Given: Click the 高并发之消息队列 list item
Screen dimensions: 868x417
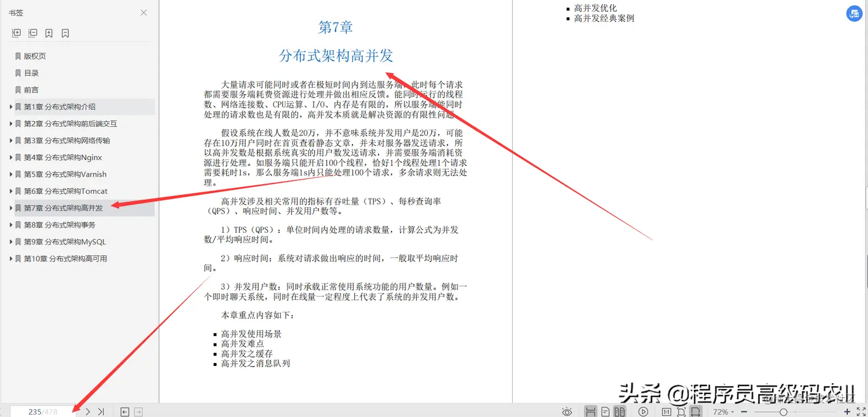Looking at the screenshot, I should point(255,363).
